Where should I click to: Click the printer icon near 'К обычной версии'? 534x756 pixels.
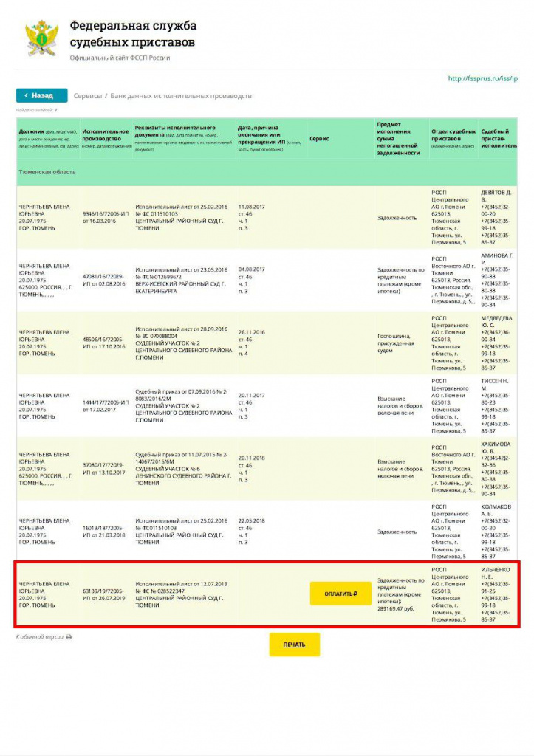coord(69,636)
